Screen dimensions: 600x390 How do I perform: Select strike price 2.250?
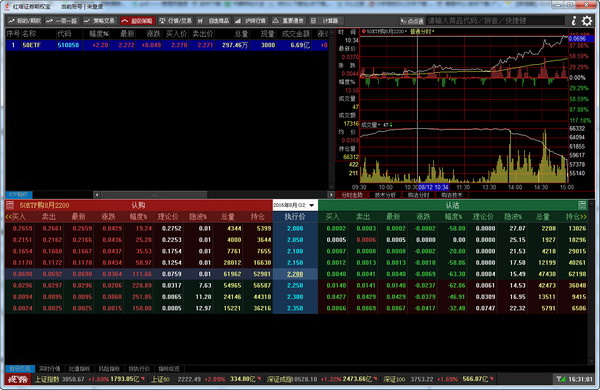pyautogui.click(x=295, y=286)
